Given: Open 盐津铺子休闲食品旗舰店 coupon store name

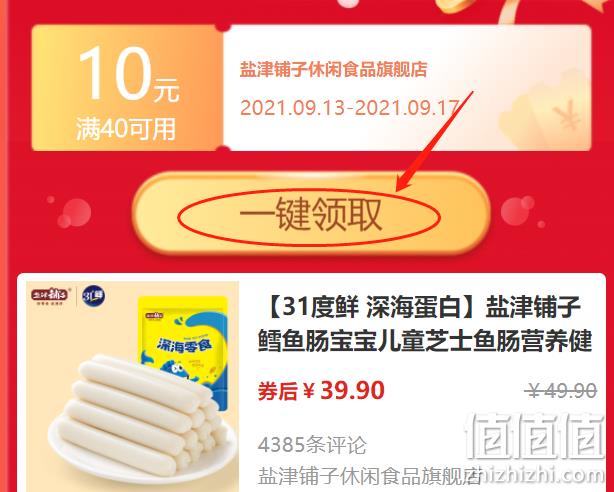Looking at the screenshot, I should tap(333, 70).
